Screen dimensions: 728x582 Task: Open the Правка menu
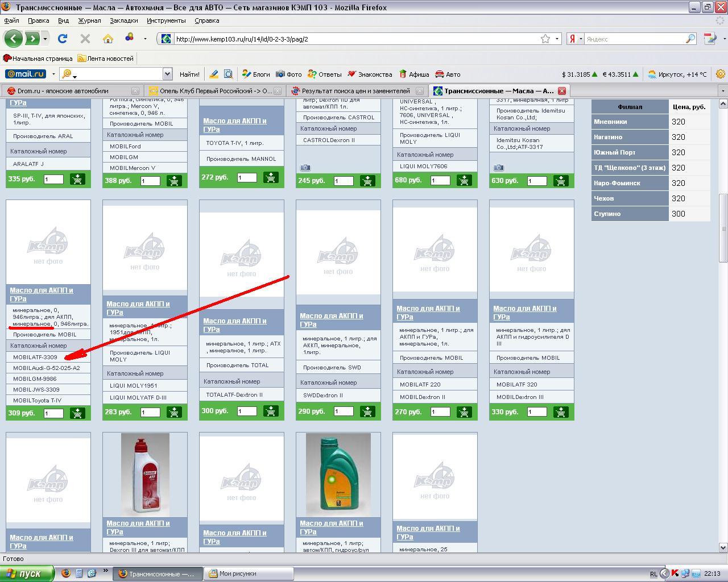click(38, 20)
